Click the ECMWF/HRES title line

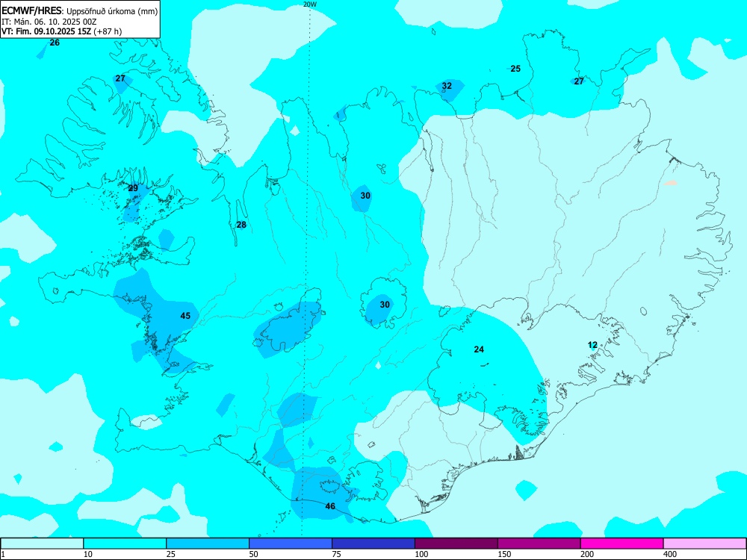pos(80,12)
